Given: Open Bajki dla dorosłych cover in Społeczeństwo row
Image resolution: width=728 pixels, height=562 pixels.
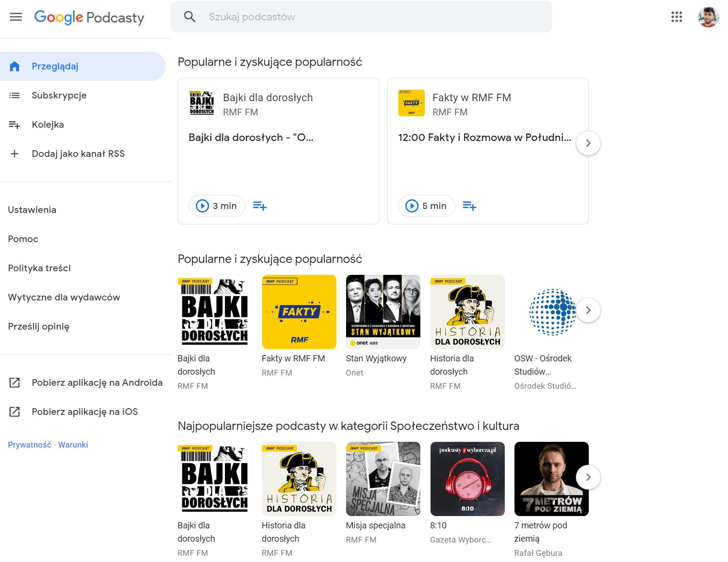Looking at the screenshot, I should 215,479.
